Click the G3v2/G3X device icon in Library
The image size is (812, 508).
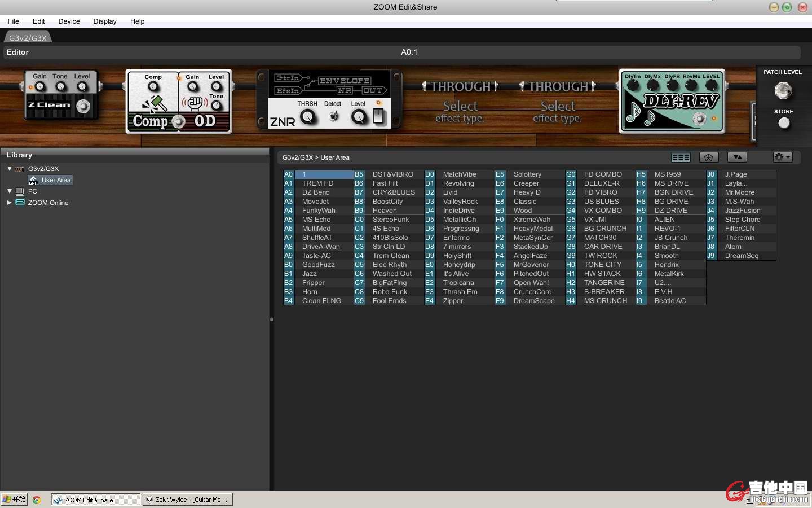(20, 169)
